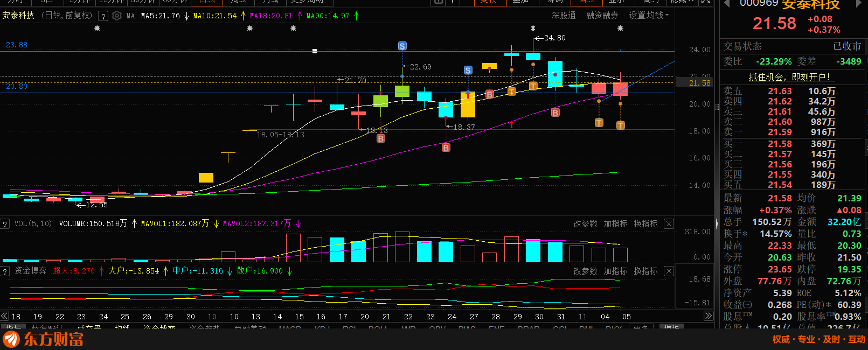Shift the chart timeline right with double-arrow

pos(709,316)
